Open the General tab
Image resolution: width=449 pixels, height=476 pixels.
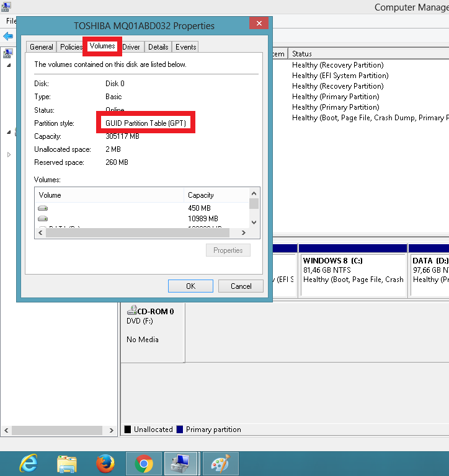point(42,47)
